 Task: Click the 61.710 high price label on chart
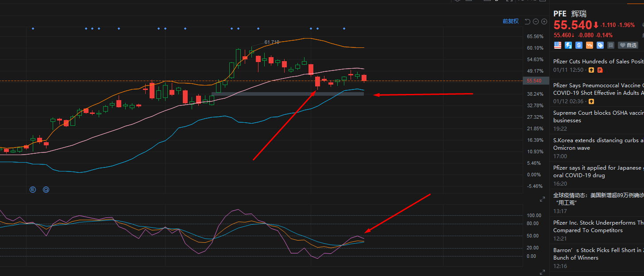pos(272,42)
